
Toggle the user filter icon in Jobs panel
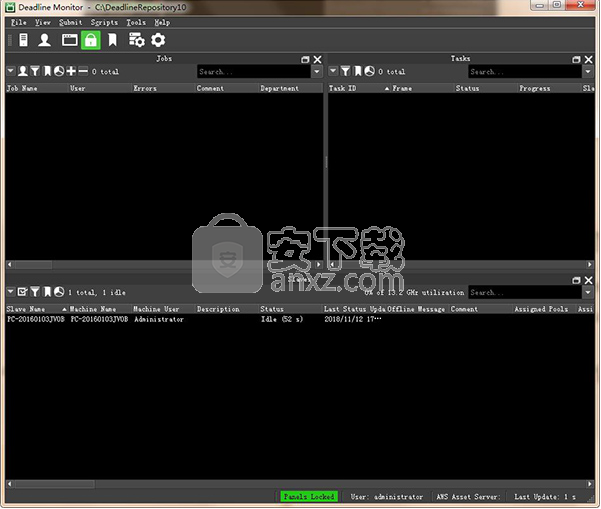pyautogui.click(x=23, y=71)
